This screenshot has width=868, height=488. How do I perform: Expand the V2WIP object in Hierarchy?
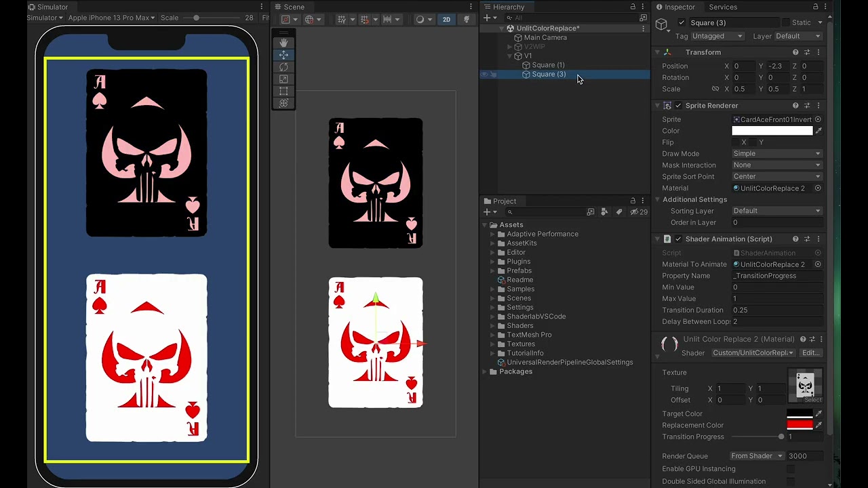point(510,47)
